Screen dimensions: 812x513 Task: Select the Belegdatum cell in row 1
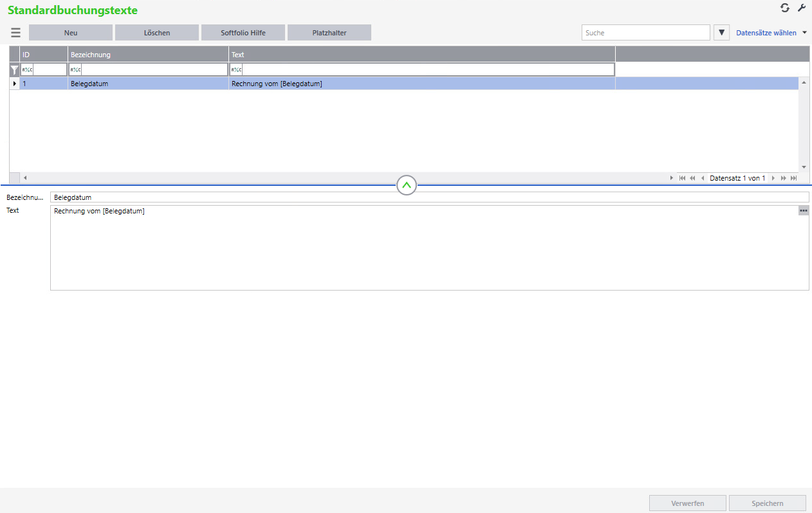point(149,84)
